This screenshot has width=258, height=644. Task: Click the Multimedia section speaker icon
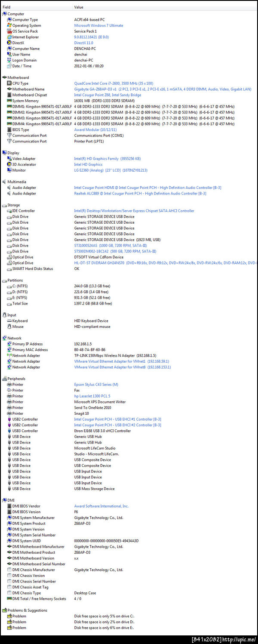pyautogui.click(x=4, y=182)
